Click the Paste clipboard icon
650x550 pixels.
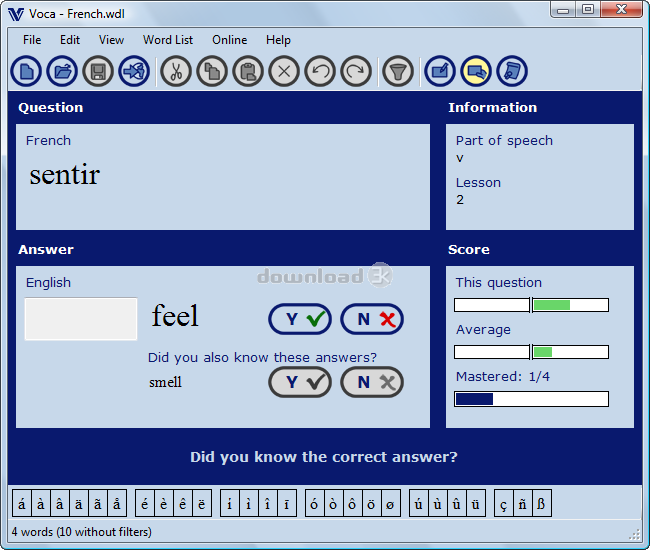(x=248, y=71)
